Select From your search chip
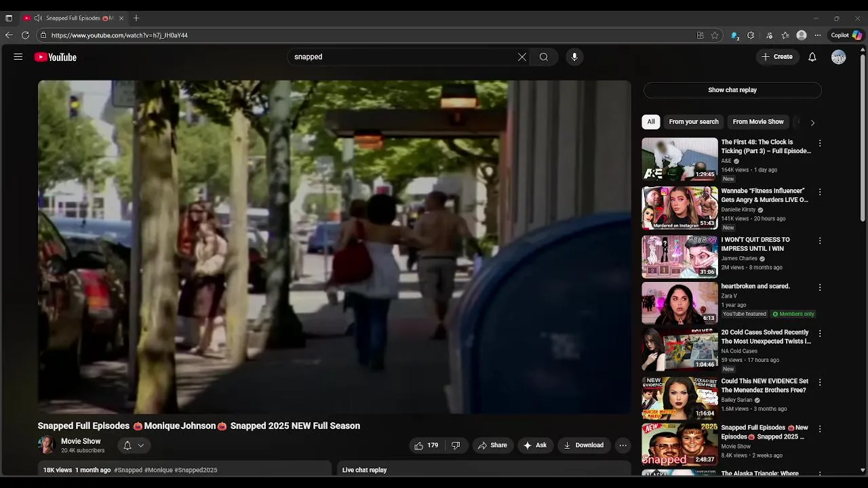Image resolution: width=868 pixels, height=488 pixels. [694, 122]
